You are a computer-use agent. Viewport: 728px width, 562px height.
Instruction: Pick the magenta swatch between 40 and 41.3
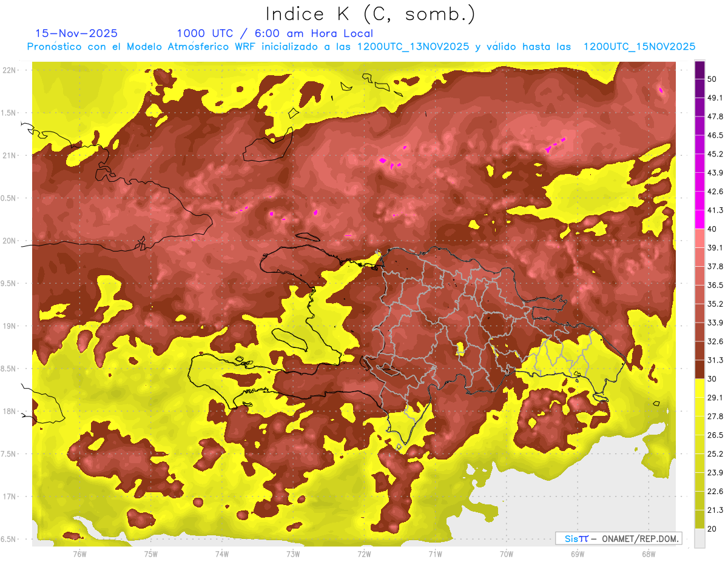699,219
